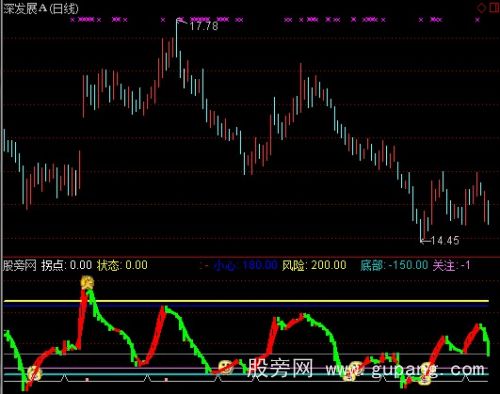Click the 股旁网 indicator name
The image size is (500, 394).
(19, 266)
